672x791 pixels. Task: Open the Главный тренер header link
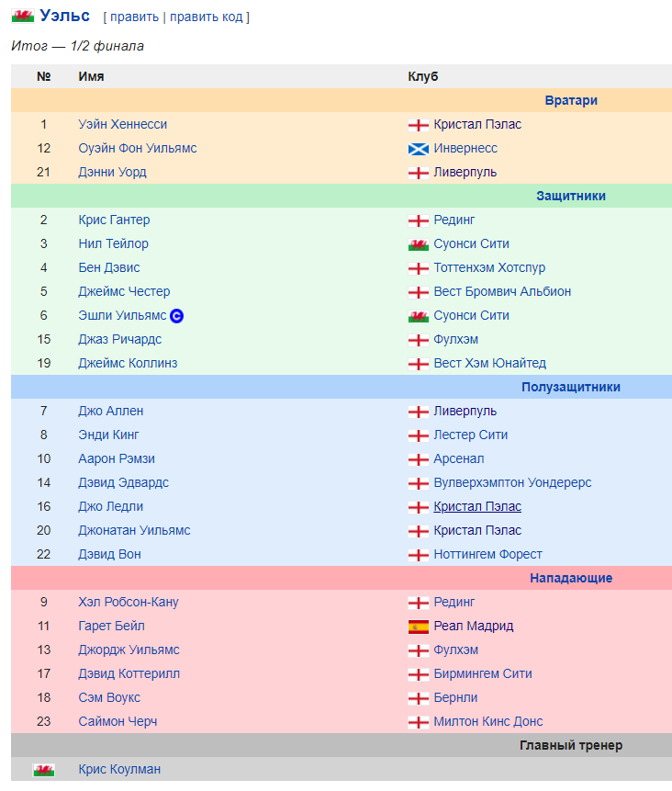(570, 745)
